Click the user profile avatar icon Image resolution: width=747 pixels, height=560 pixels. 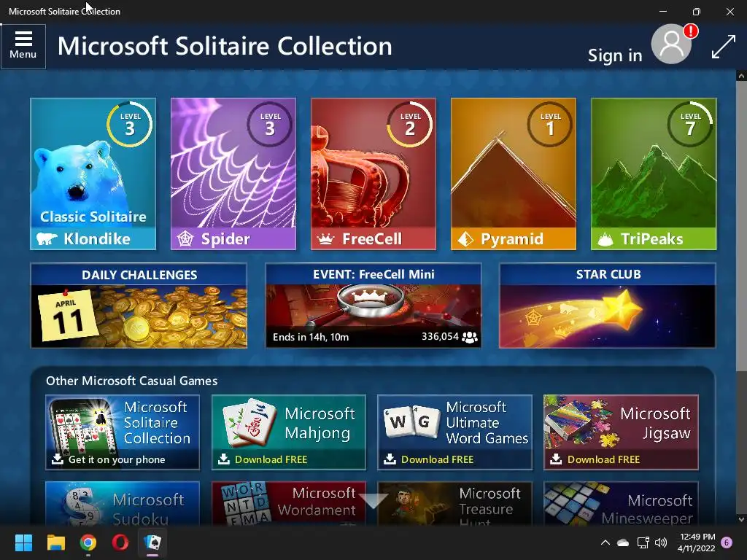[x=671, y=44]
